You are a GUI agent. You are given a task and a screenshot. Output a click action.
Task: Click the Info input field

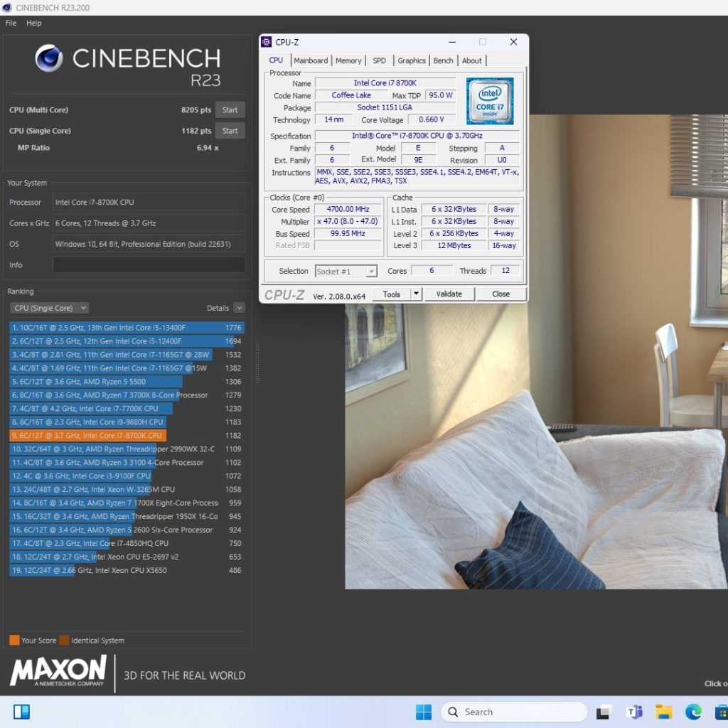[149, 265]
